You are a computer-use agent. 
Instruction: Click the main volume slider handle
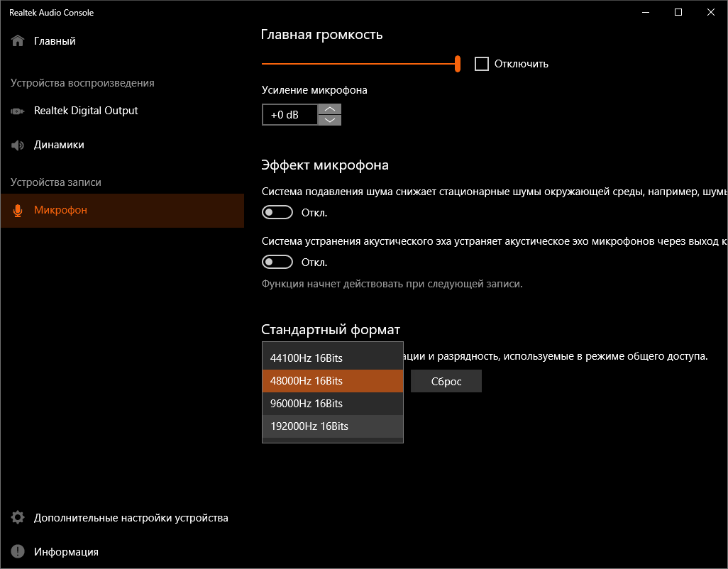point(458,64)
